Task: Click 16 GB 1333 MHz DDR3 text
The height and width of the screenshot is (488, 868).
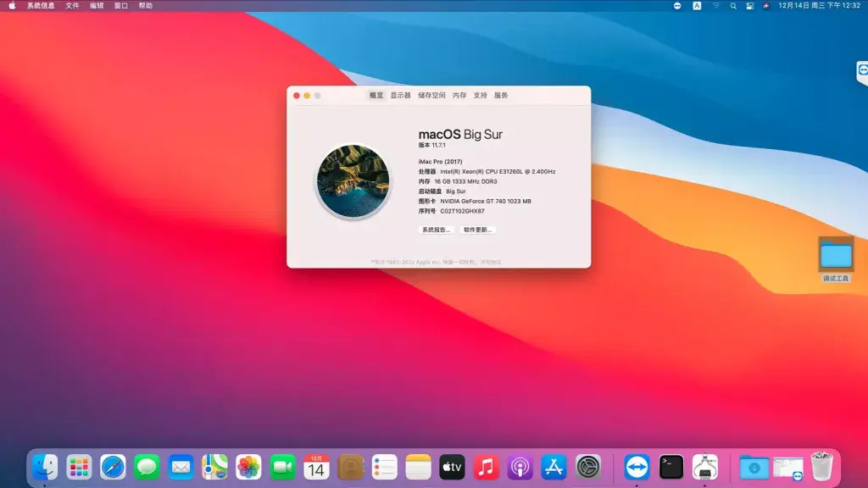Action: coord(465,181)
